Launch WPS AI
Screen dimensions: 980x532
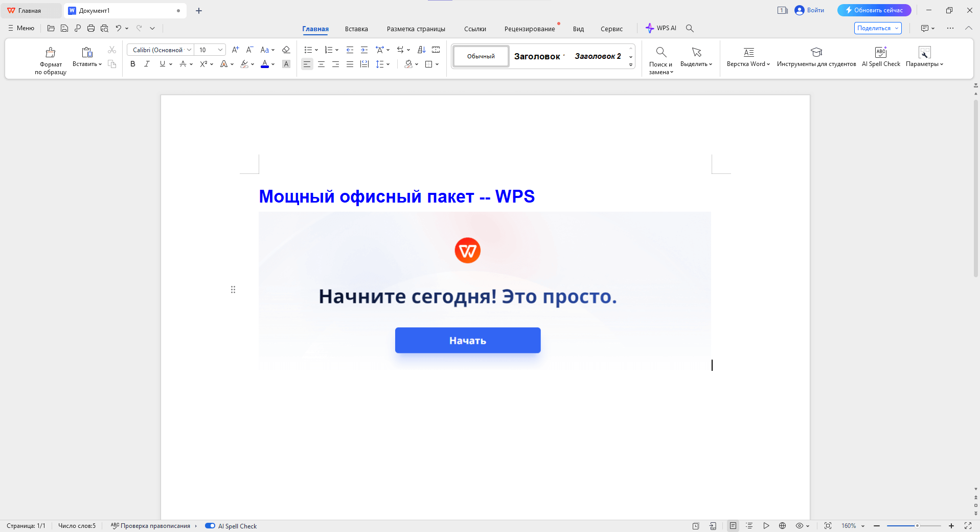point(660,28)
